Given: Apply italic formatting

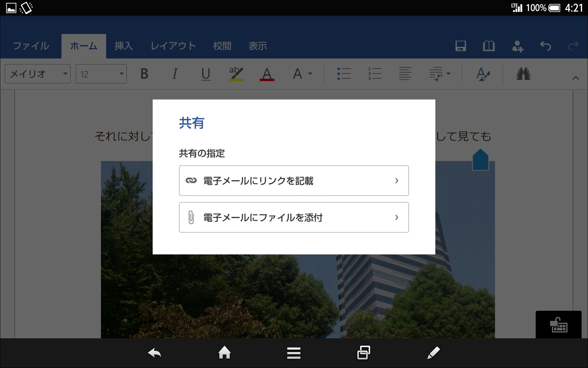Looking at the screenshot, I should pos(175,74).
